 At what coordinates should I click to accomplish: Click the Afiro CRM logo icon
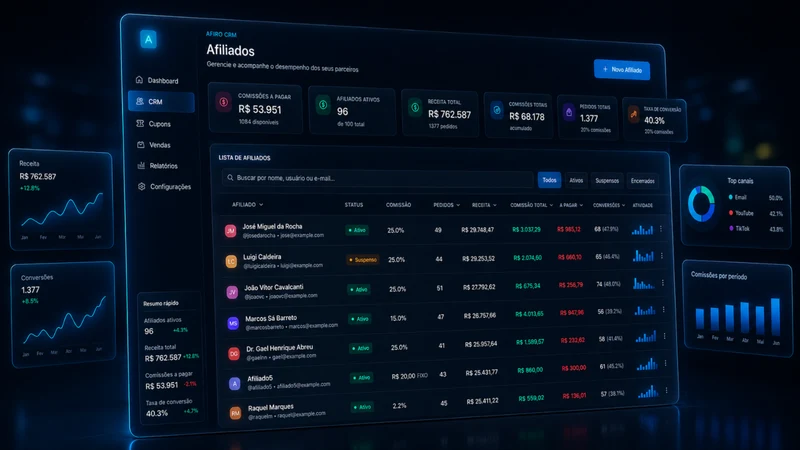148,39
